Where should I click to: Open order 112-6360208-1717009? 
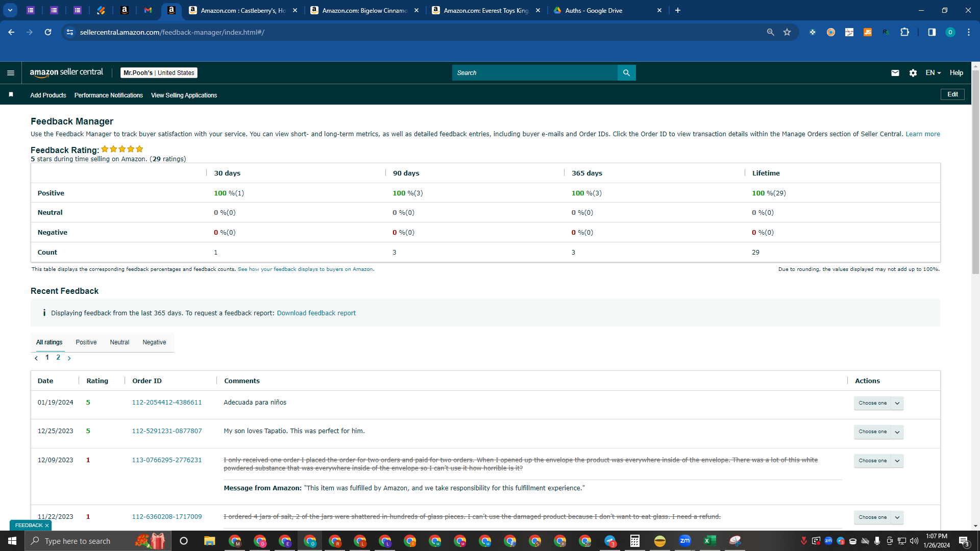pos(167,517)
